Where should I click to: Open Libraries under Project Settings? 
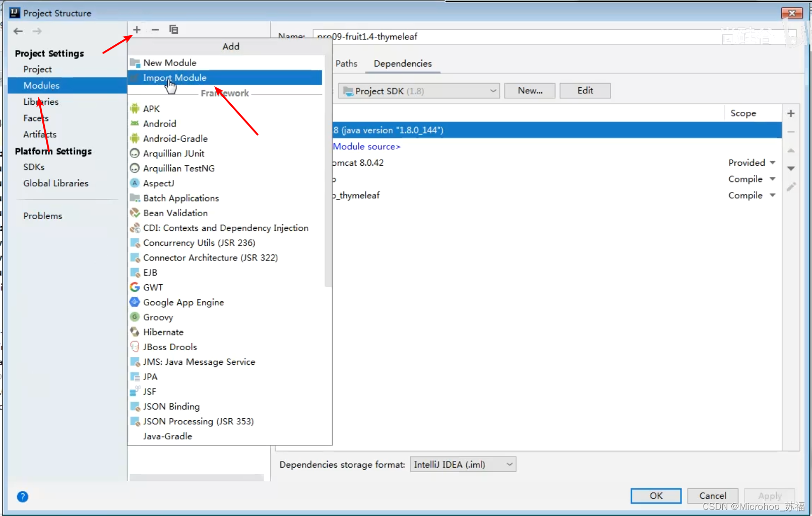click(41, 102)
